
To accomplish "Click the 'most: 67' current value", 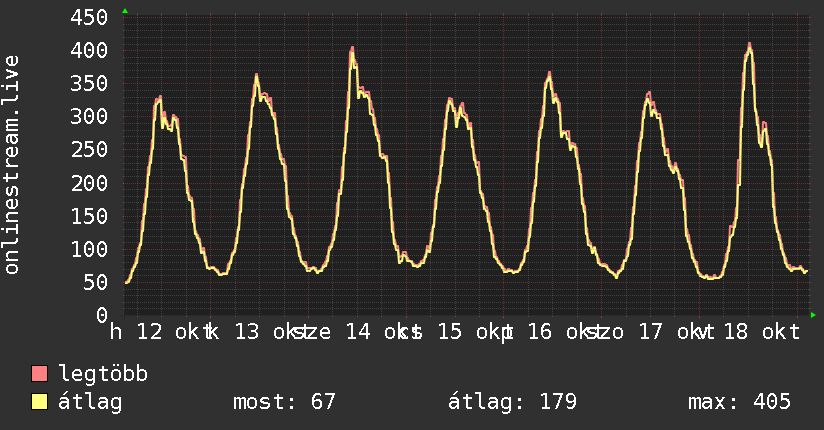I will [x=284, y=402].
